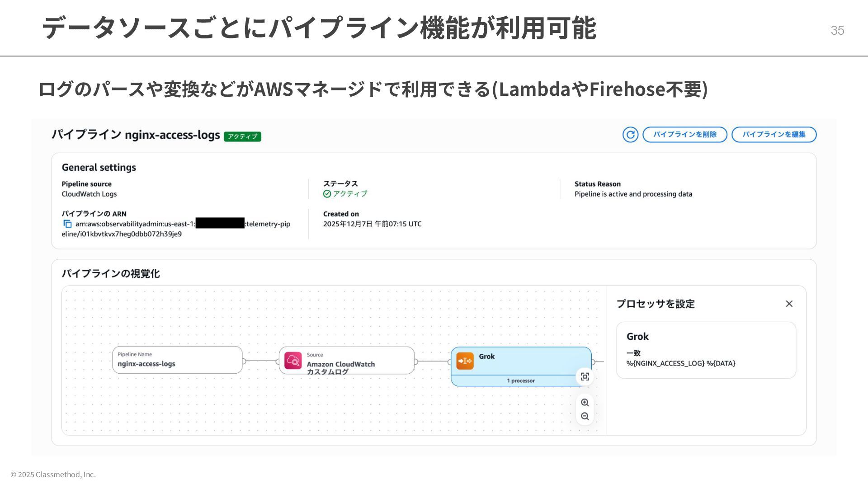
Task: Click the General settings heading
Action: tap(99, 168)
